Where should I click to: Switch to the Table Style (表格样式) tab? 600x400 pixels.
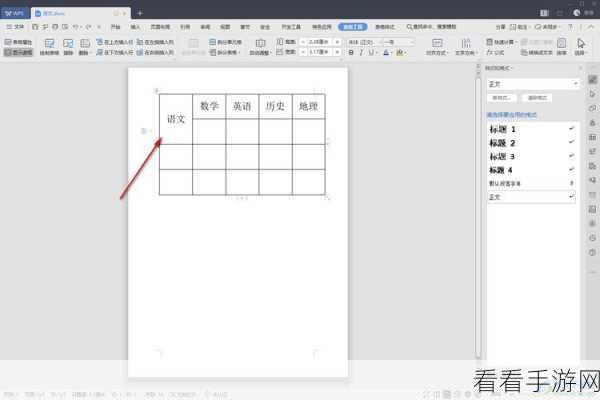(385, 27)
